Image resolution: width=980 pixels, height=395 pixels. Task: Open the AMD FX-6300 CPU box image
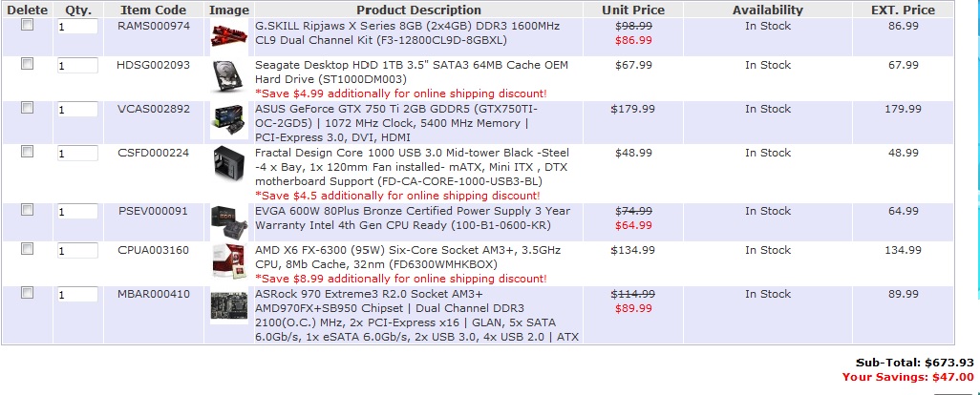pos(228,261)
